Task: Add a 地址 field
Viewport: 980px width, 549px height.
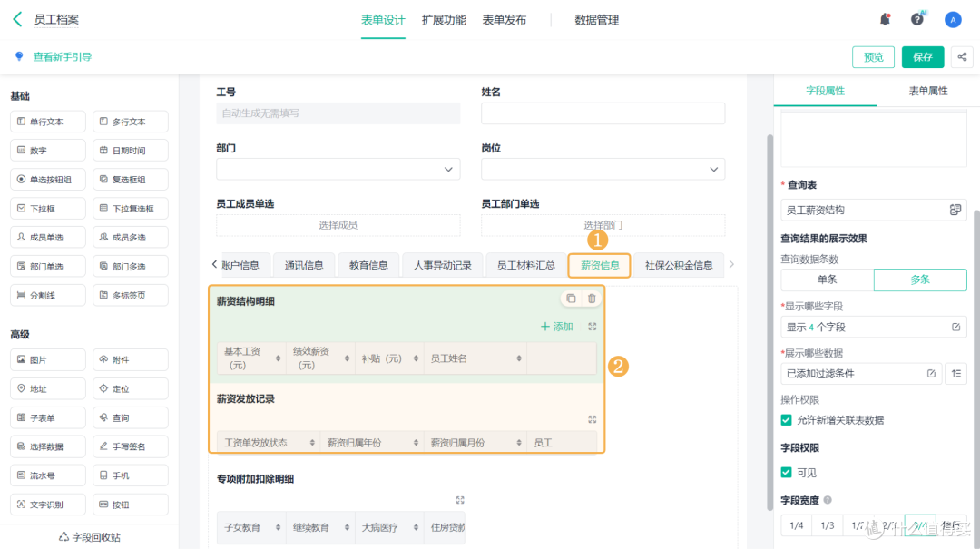Action: [x=48, y=388]
